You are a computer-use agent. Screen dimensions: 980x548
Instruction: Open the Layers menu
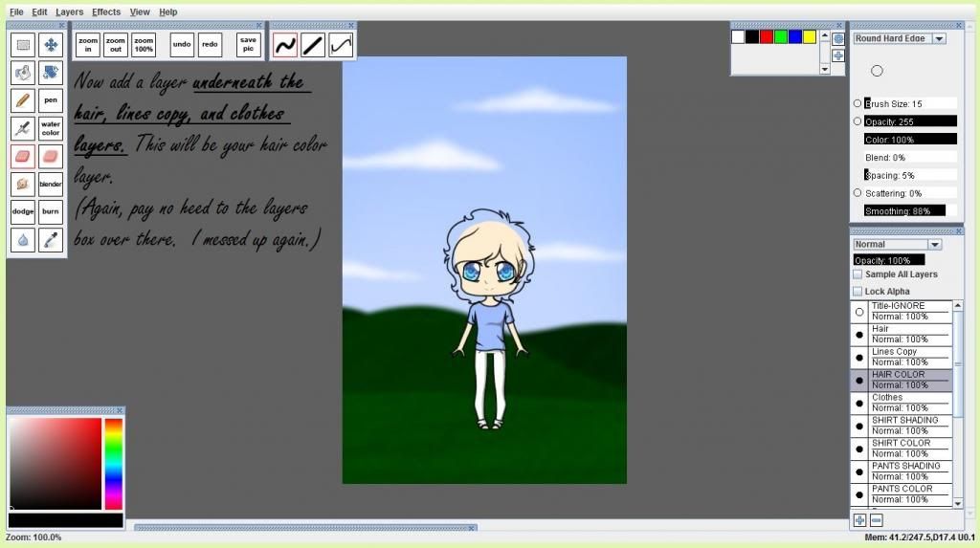[70, 12]
